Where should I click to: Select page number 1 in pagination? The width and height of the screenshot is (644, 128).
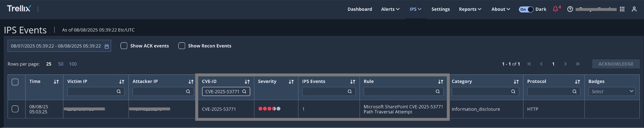tap(553, 64)
